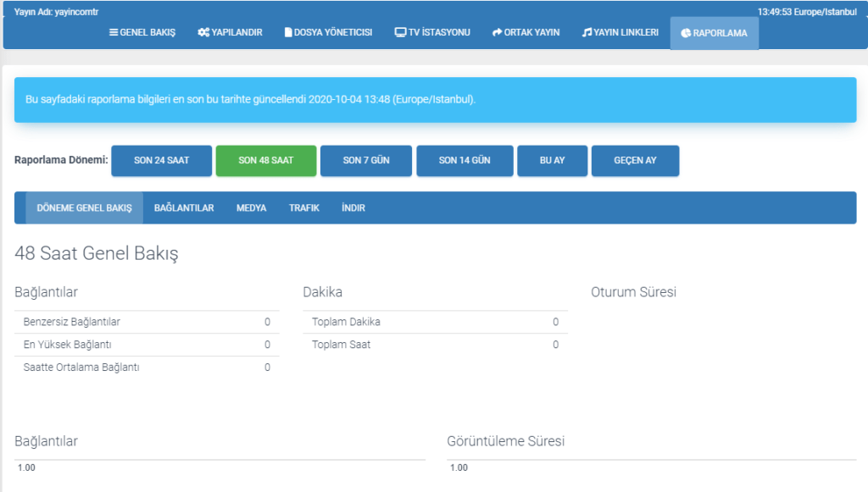868x492 pixels.
Task: Choose the SON 24 SAAT period
Action: pyautogui.click(x=162, y=161)
